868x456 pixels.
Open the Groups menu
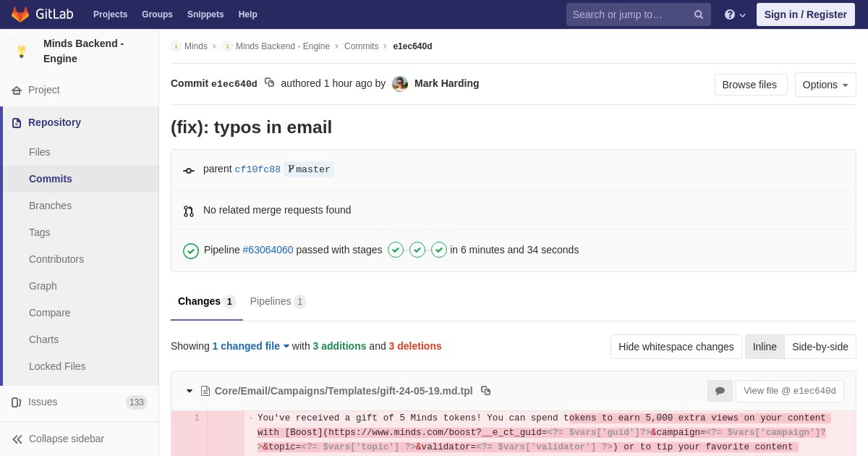(x=157, y=14)
